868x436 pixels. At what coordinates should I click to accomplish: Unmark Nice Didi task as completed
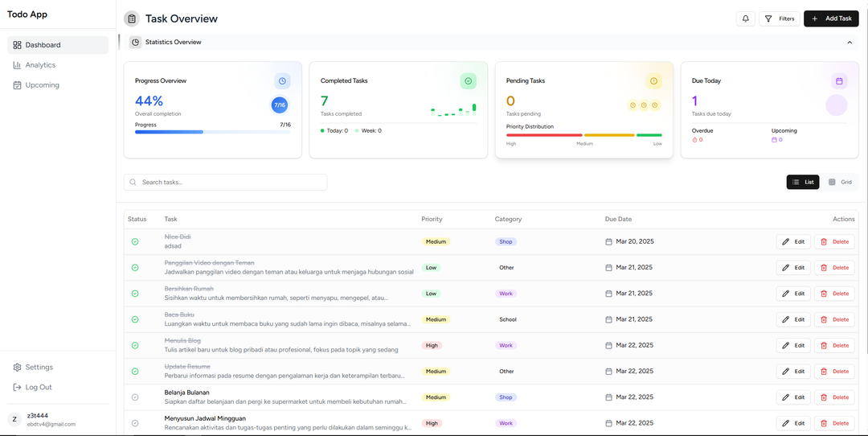click(x=135, y=242)
